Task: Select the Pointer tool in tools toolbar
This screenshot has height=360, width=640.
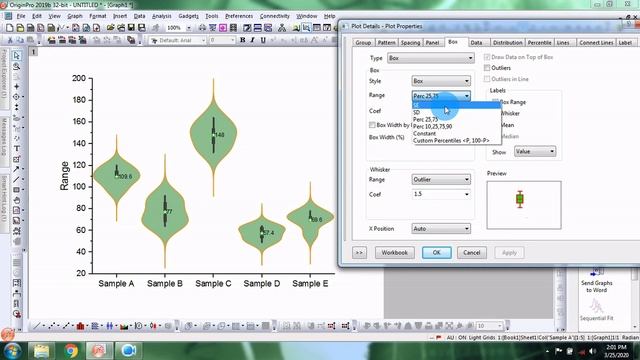Action: click(16, 56)
